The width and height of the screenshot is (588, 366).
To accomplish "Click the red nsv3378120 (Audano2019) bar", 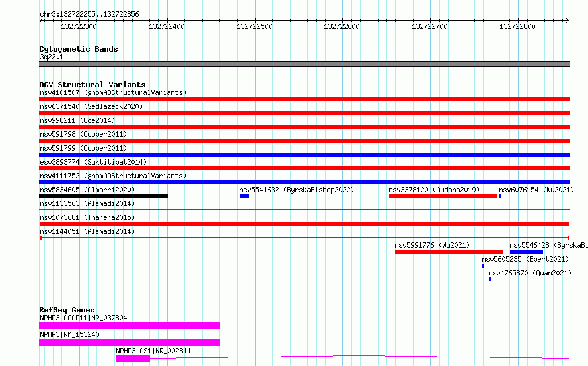I will pyautogui.click(x=443, y=196).
